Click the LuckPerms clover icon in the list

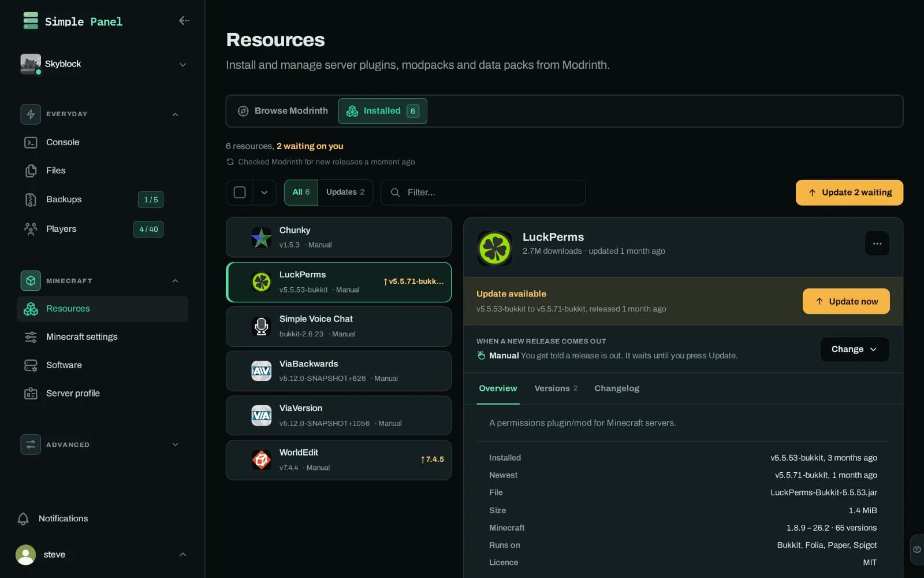tap(262, 282)
